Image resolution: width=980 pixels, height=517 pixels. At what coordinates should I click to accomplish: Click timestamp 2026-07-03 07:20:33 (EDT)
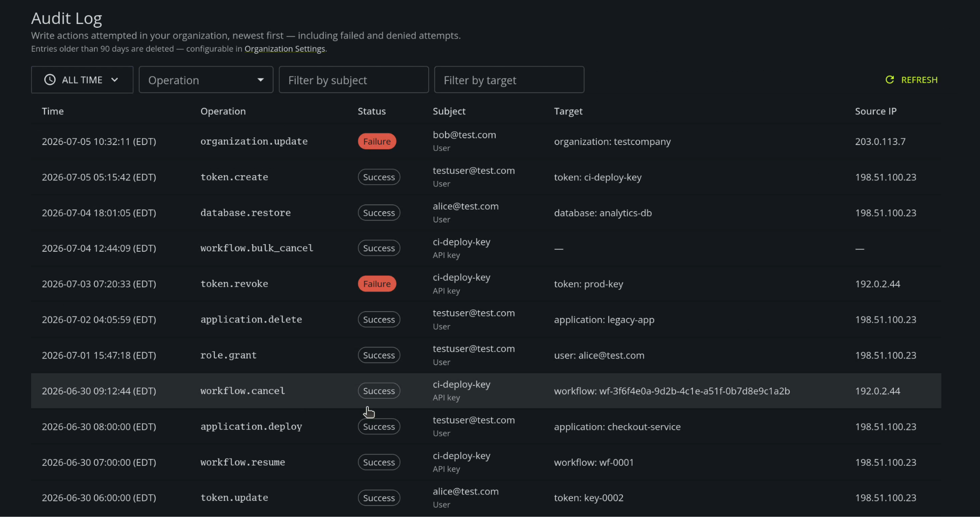pos(99,284)
